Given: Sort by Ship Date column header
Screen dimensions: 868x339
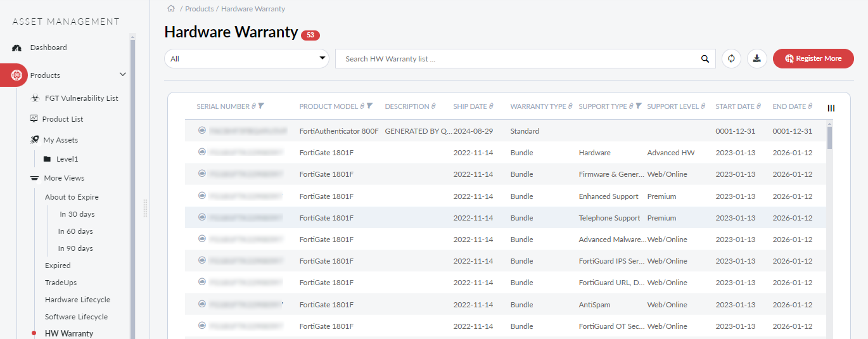Looking at the screenshot, I should pos(470,106).
